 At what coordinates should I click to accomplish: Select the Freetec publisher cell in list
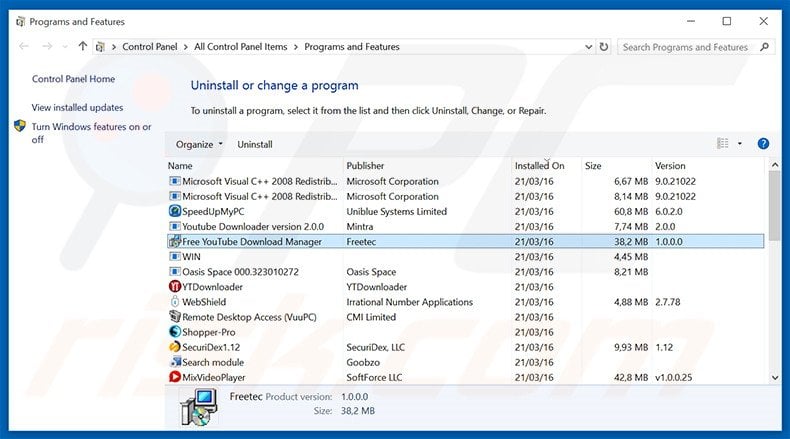point(361,241)
